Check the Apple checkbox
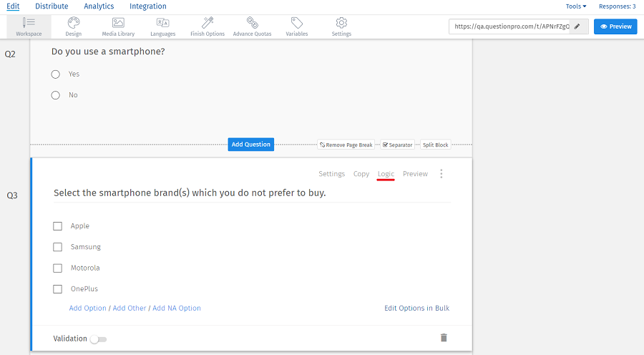Viewport: 644px width, 355px height. [58, 226]
